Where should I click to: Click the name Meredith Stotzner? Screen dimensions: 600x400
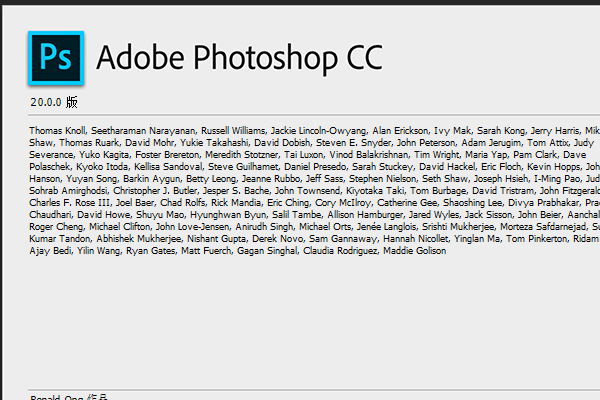coord(241,155)
